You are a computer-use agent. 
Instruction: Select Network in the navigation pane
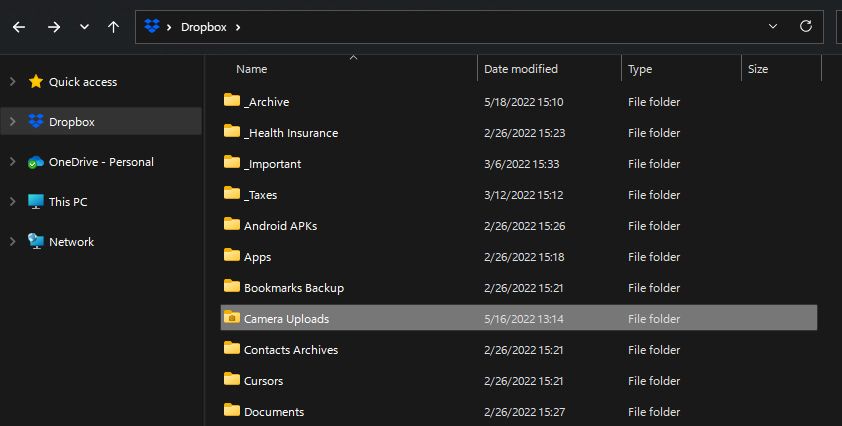[x=71, y=242]
